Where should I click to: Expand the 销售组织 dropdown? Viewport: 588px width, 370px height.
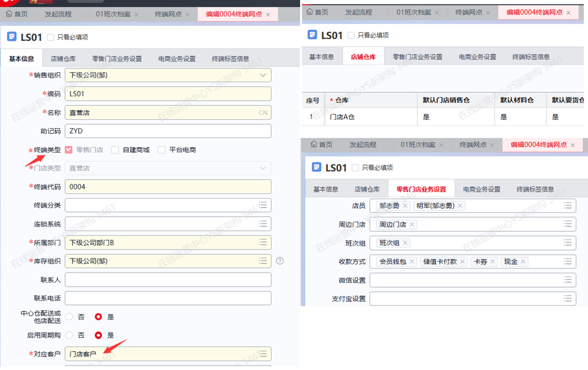pyautogui.click(x=263, y=75)
